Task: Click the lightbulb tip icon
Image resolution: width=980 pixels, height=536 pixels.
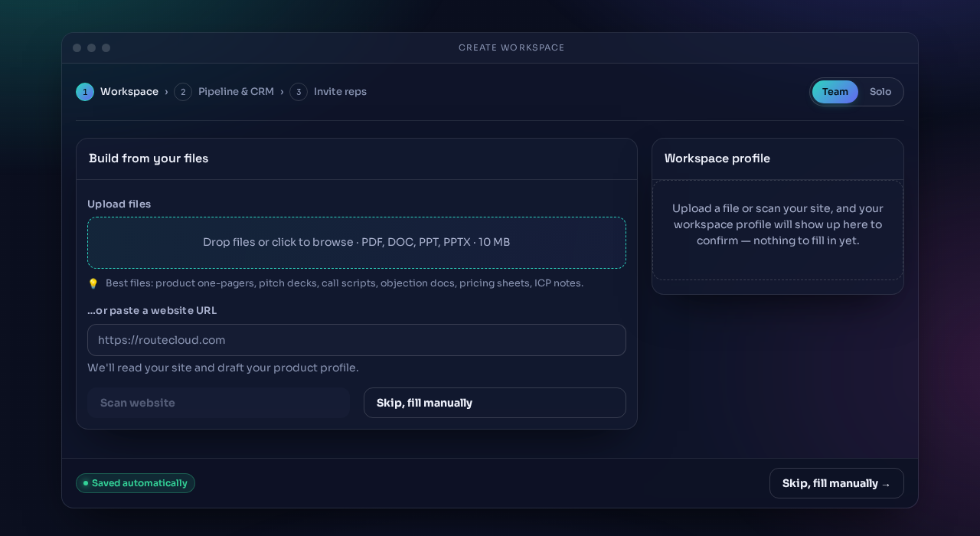Action: click(x=93, y=284)
